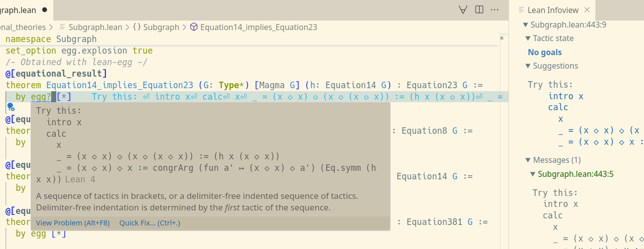Viewport: 644px width, 249px height.
Task: Click the green marker on the editor scrollbar
Action: pos(501,38)
